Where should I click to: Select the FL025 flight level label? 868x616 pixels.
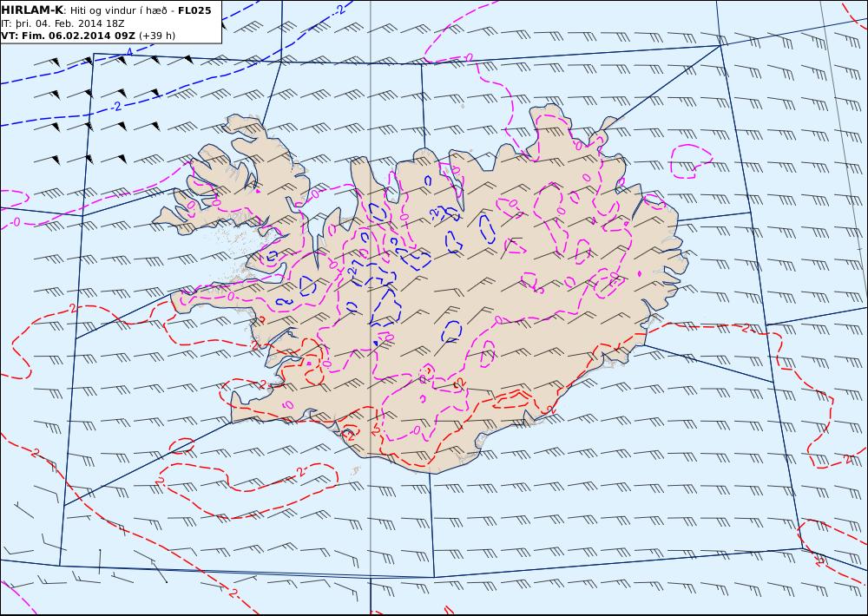point(194,10)
